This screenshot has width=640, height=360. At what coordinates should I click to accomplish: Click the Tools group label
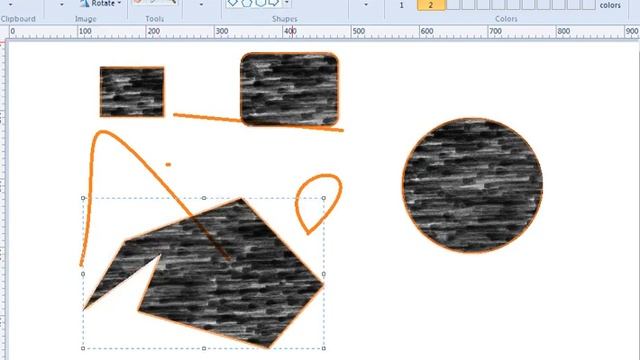155,19
